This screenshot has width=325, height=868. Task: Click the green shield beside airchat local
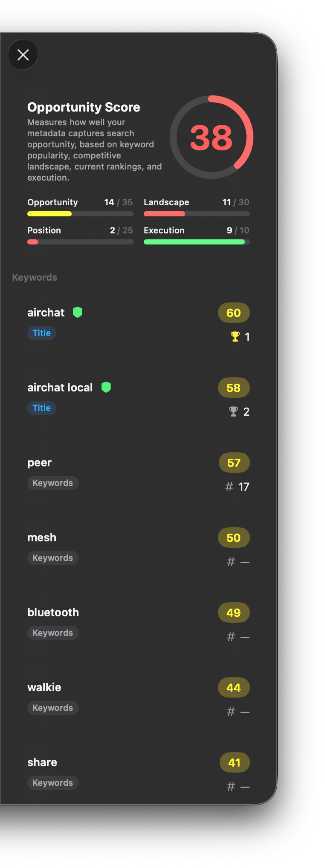click(x=106, y=387)
